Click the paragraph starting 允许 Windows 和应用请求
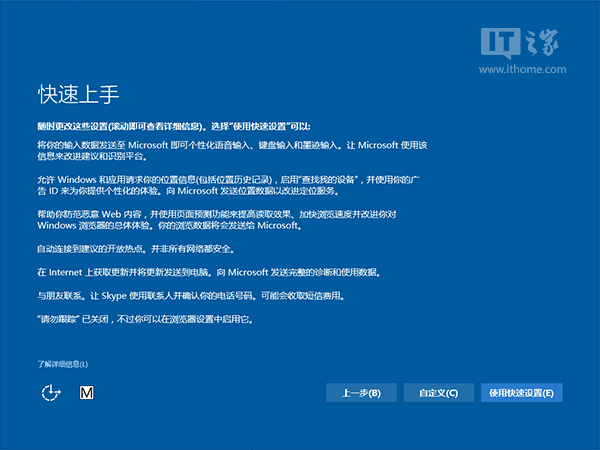 point(228,185)
